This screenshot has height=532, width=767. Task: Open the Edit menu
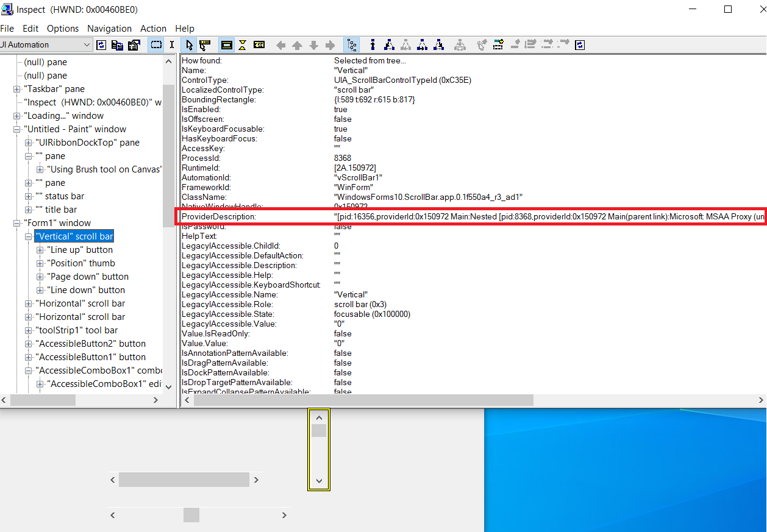[x=30, y=29]
